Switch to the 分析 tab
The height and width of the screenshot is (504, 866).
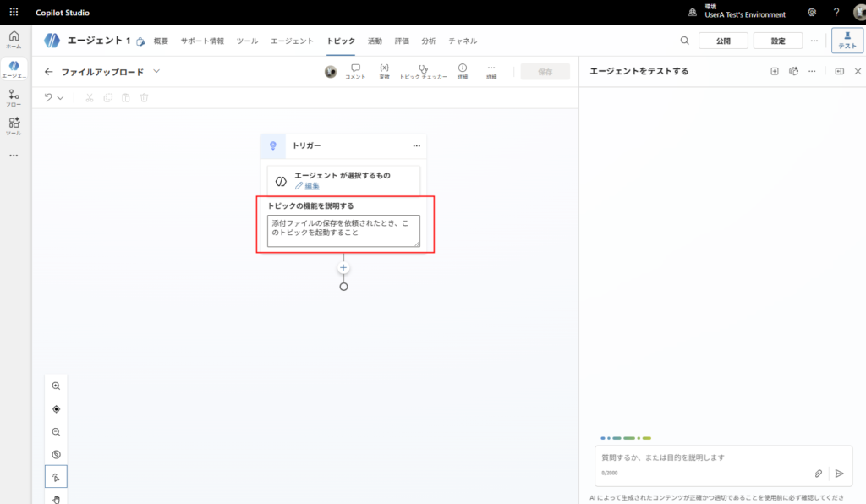click(x=430, y=40)
